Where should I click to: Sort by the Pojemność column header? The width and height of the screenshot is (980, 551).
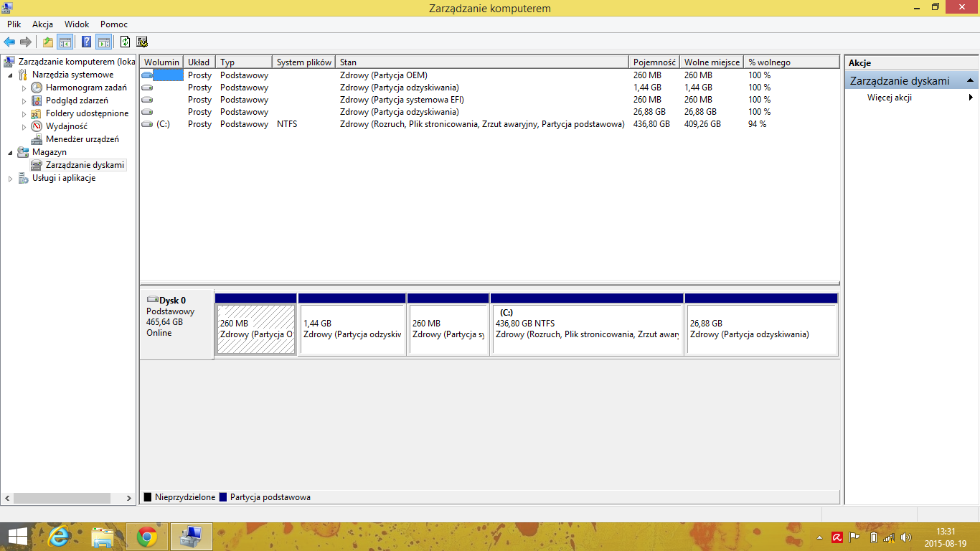[654, 62]
